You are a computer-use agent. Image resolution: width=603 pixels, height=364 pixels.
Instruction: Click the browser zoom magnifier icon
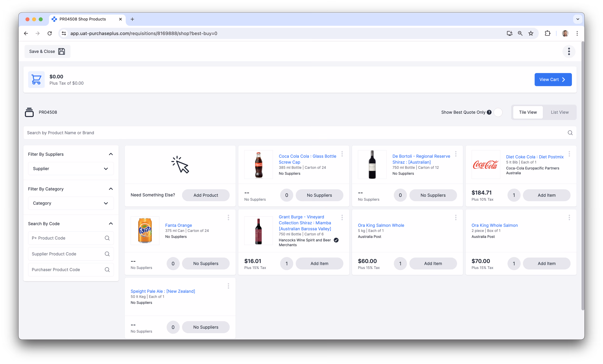[520, 33]
